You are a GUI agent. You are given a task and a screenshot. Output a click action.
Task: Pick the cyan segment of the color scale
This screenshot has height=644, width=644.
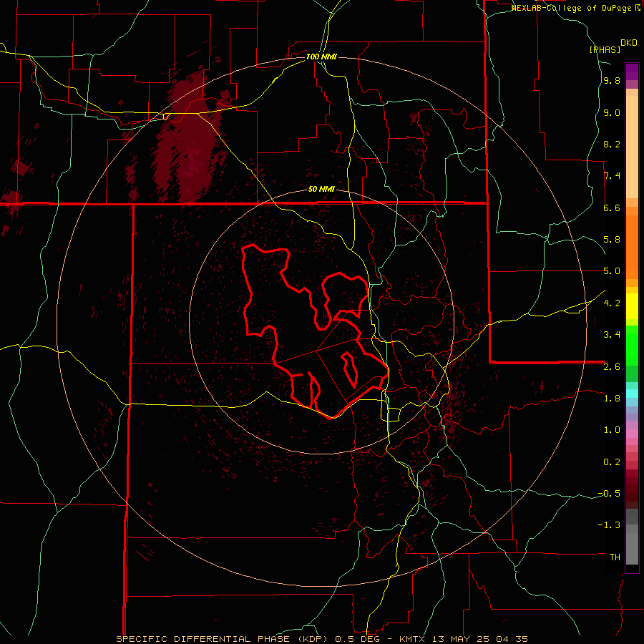632,394
